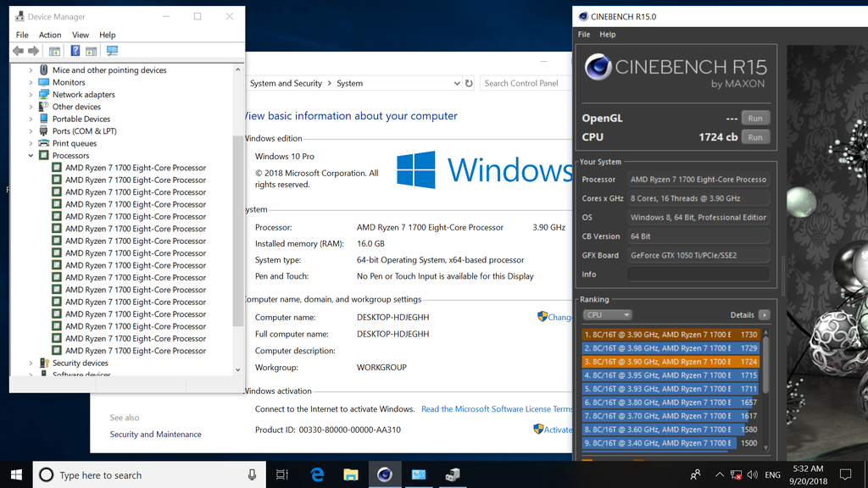
Task: Run the OpenGL benchmark
Action: point(754,119)
